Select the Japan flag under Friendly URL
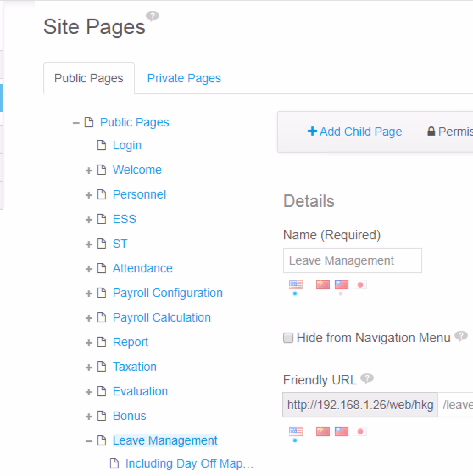 (360, 431)
